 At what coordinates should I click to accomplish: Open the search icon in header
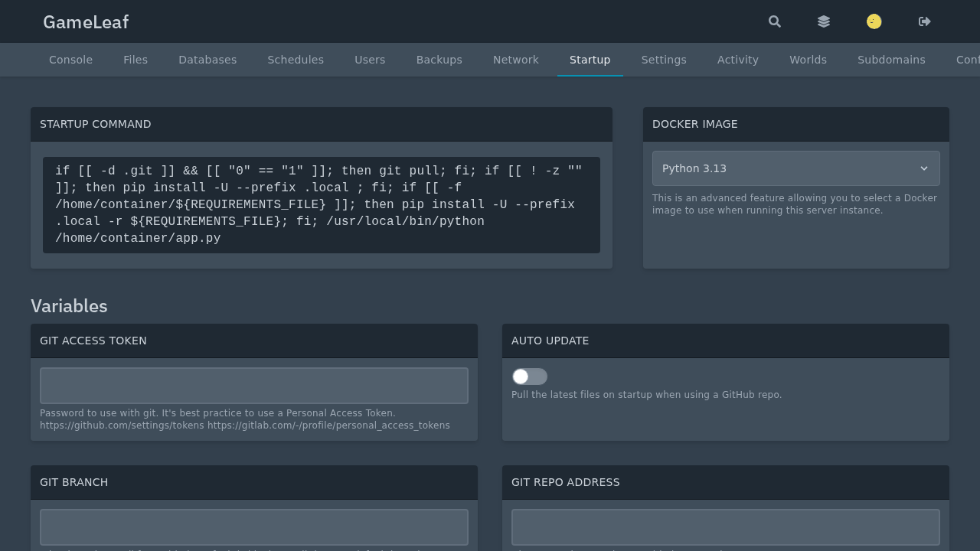pyautogui.click(x=775, y=21)
